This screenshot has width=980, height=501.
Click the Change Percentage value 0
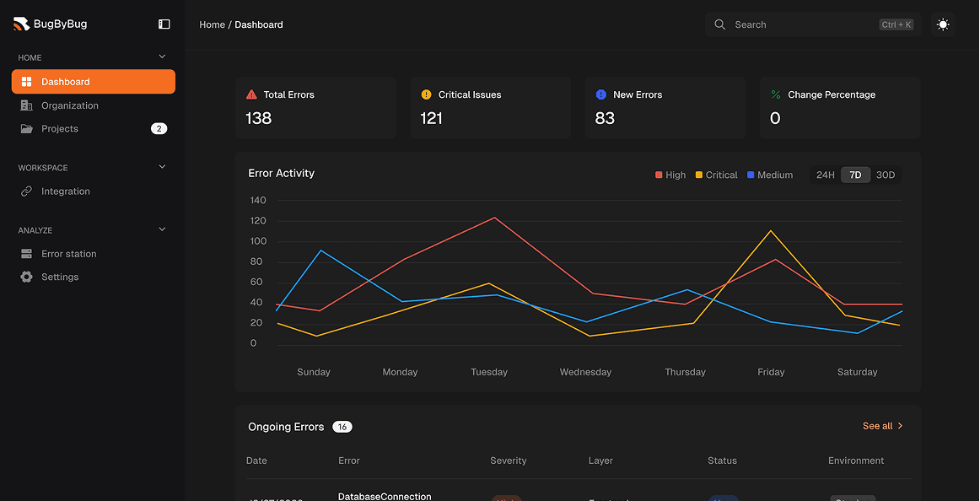click(x=775, y=118)
